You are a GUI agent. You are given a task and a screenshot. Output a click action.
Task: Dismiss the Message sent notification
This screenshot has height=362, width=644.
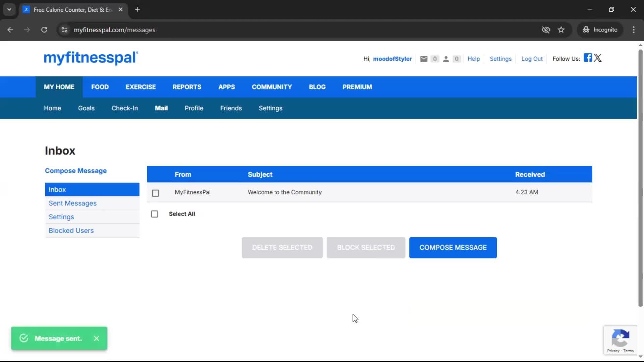(97, 339)
